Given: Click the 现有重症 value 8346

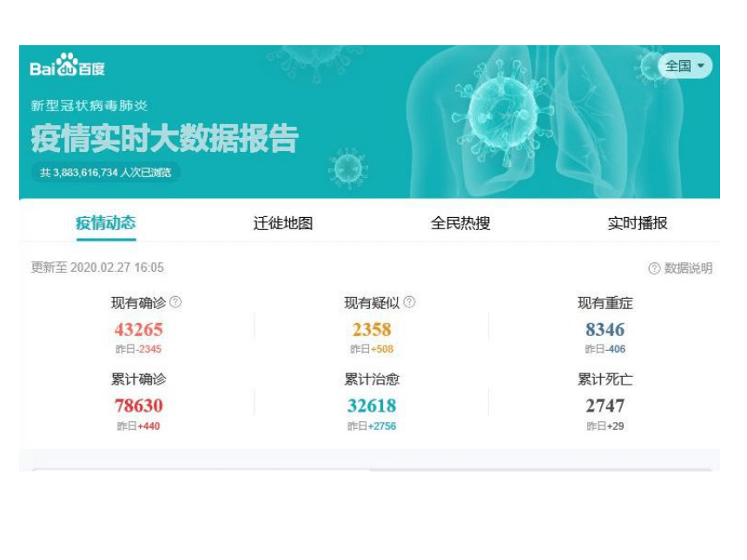Looking at the screenshot, I should pyautogui.click(x=605, y=330).
